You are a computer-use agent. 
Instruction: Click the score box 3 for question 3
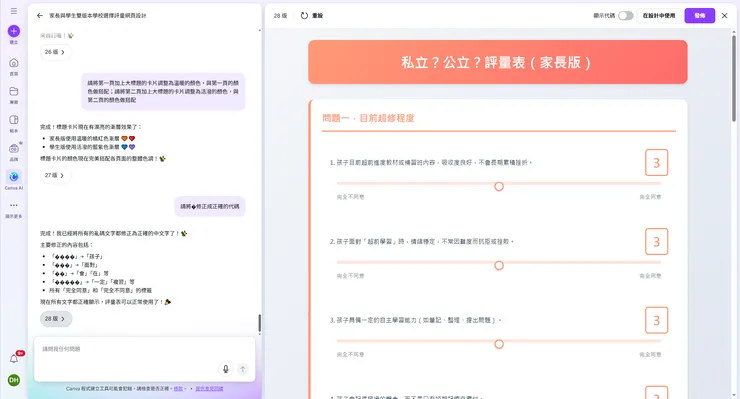(x=656, y=320)
